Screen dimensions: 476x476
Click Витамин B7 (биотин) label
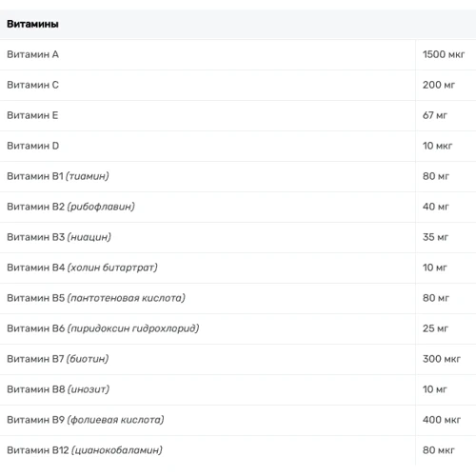click(x=58, y=359)
